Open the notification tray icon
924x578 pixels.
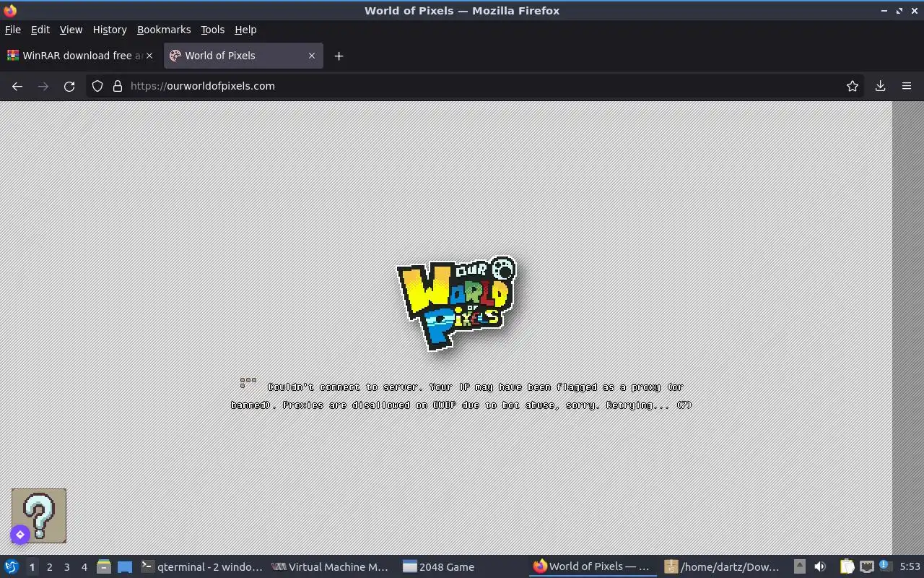pyautogui.click(x=885, y=567)
